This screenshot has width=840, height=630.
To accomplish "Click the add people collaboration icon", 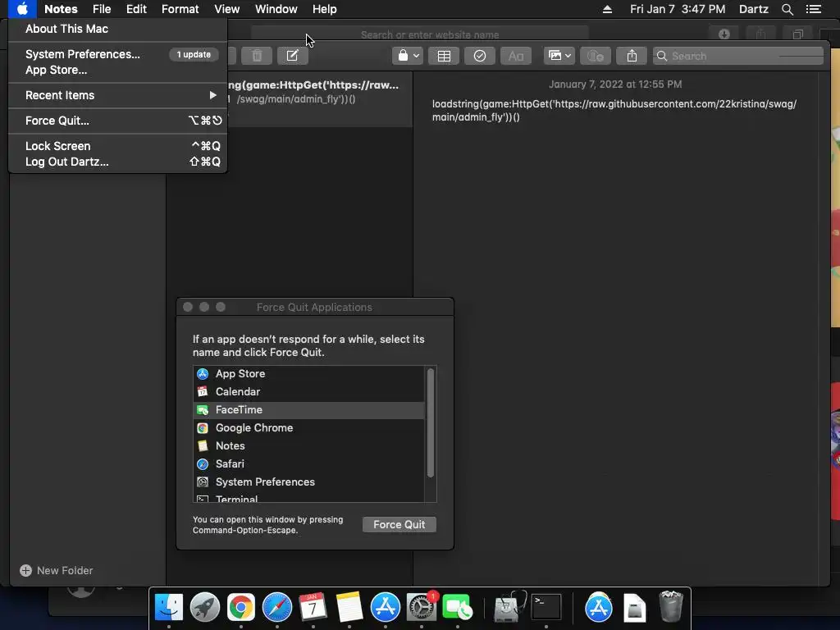I will [596, 56].
